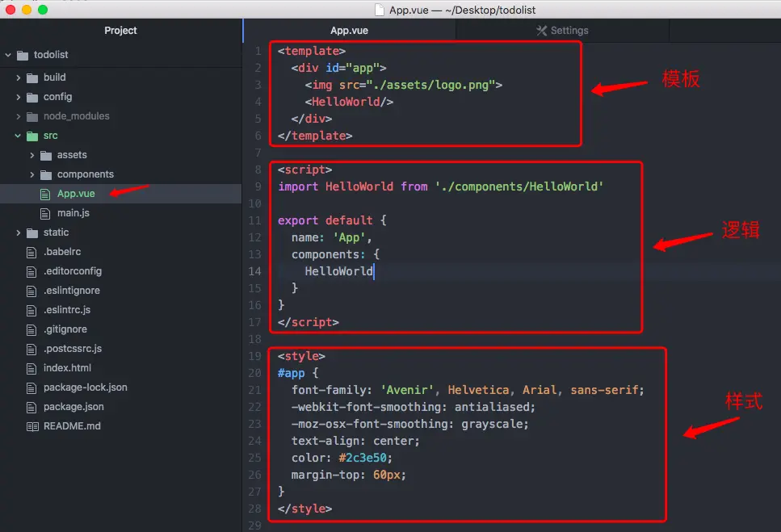Expand the assets folder chevron
The width and height of the screenshot is (781, 532).
(x=31, y=155)
